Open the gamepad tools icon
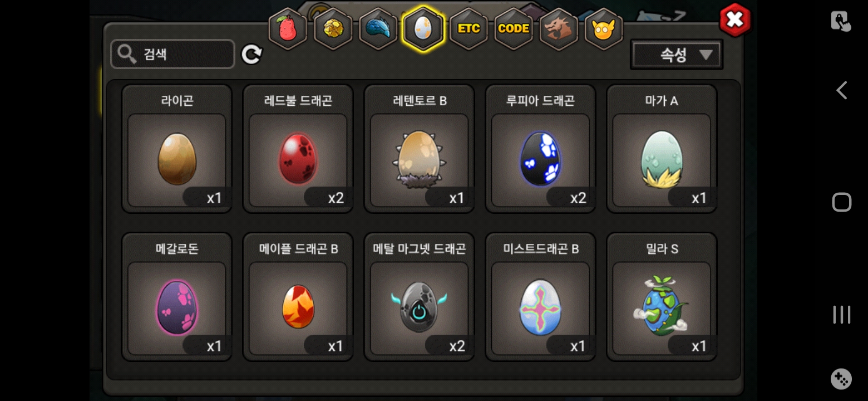Viewport: 868px width, 401px height. tap(841, 379)
